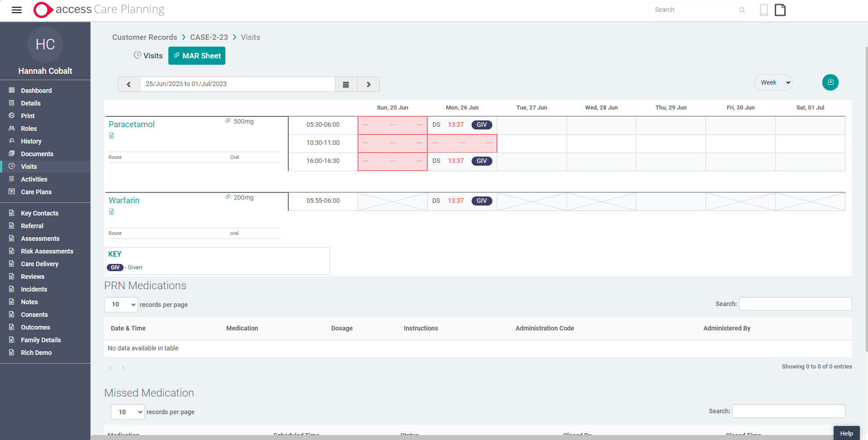
Task: Open the PRN Medications records per page dropdown
Action: click(x=120, y=304)
